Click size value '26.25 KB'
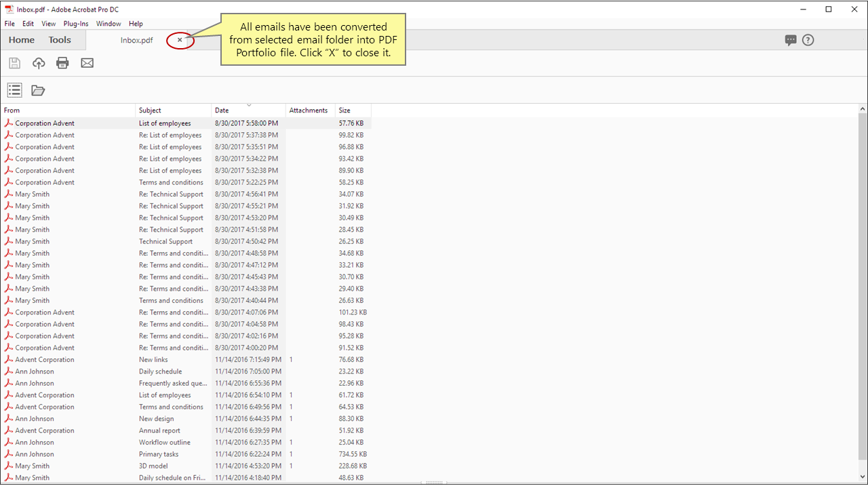This screenshot has width=868, height=488. click(351, 241)
